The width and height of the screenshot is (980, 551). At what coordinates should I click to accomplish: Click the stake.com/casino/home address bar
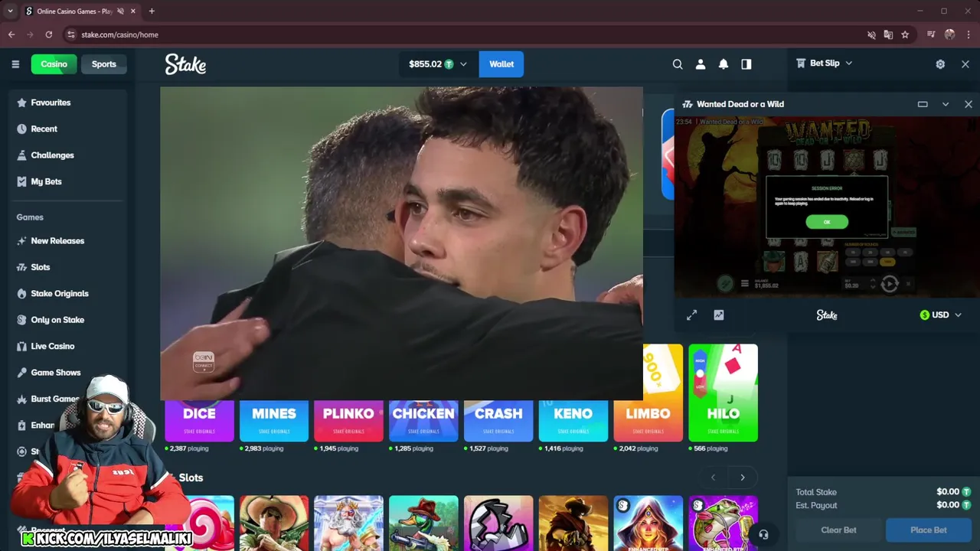119,34
